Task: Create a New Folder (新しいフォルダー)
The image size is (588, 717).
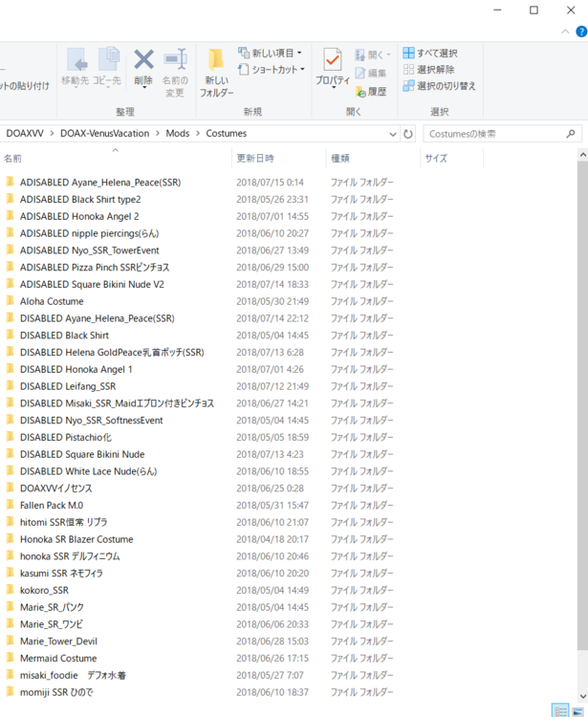Action: click(216, 73)
